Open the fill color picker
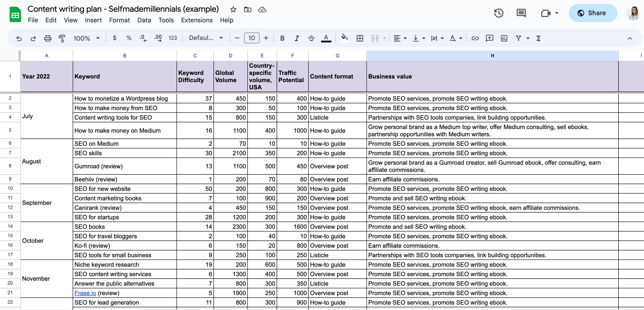Viewport: 644px width, 310px height. pos(345,38)
